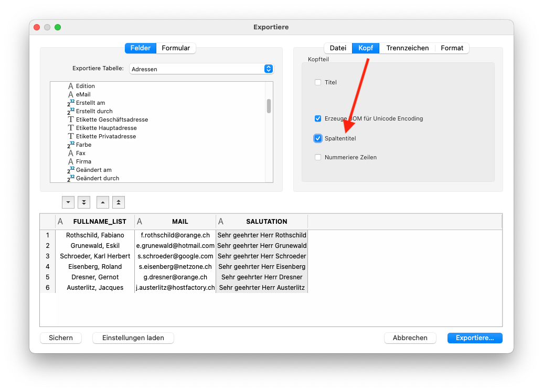This screenshot has height=392, width=543.
Task: Click cell e.grunewald@hotmail.com
Action: click(x=175, y=246)
